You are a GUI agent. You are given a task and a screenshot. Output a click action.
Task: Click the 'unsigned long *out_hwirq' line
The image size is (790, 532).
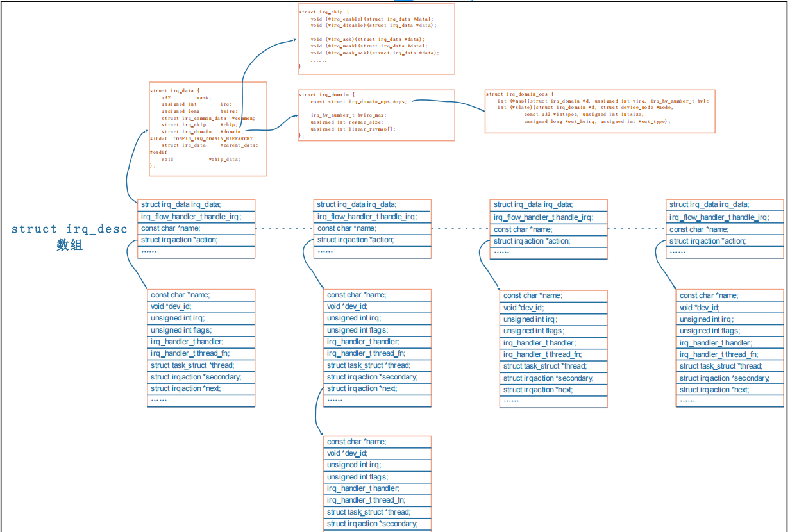pyautogui.click(x=598, y=121)
